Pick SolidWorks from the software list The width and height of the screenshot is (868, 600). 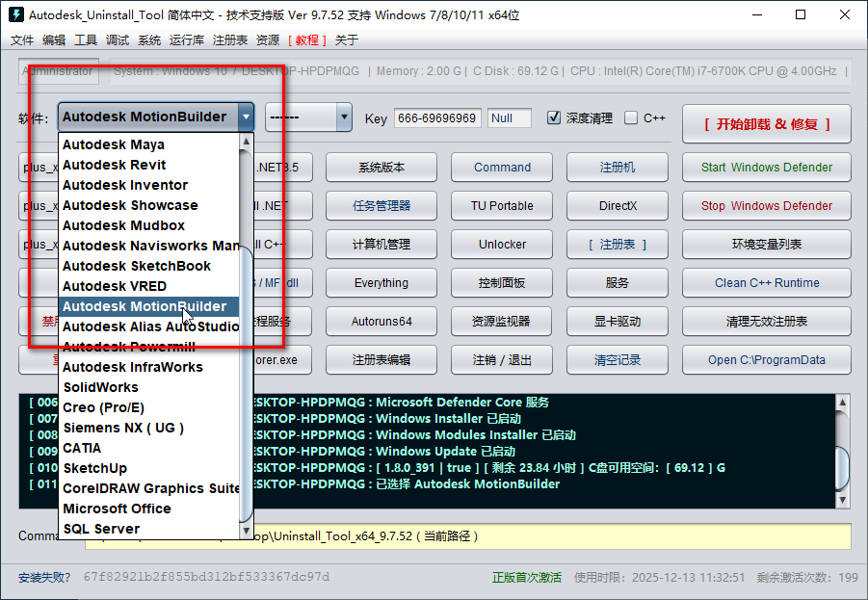coord(149,387)
